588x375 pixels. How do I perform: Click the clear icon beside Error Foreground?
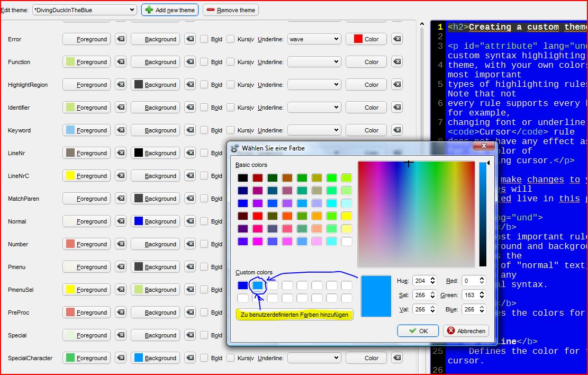click(121, 39)
